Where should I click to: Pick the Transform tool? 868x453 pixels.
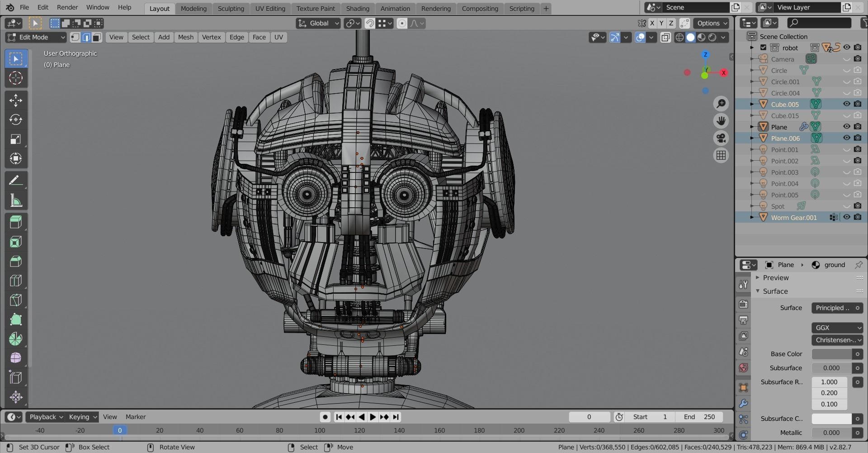click(x=16, y=158)
